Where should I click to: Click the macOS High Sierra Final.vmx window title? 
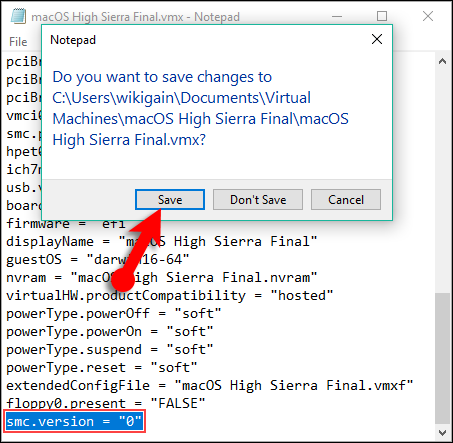tap(135, 17)
